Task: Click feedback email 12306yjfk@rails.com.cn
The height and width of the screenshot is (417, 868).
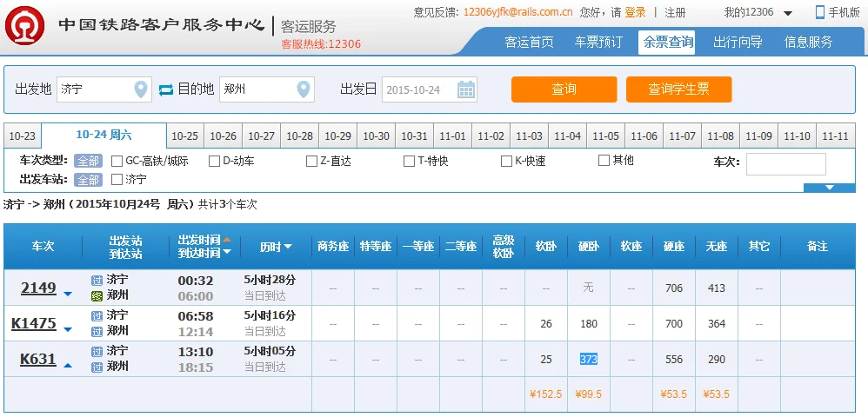Action: [518, 12]
